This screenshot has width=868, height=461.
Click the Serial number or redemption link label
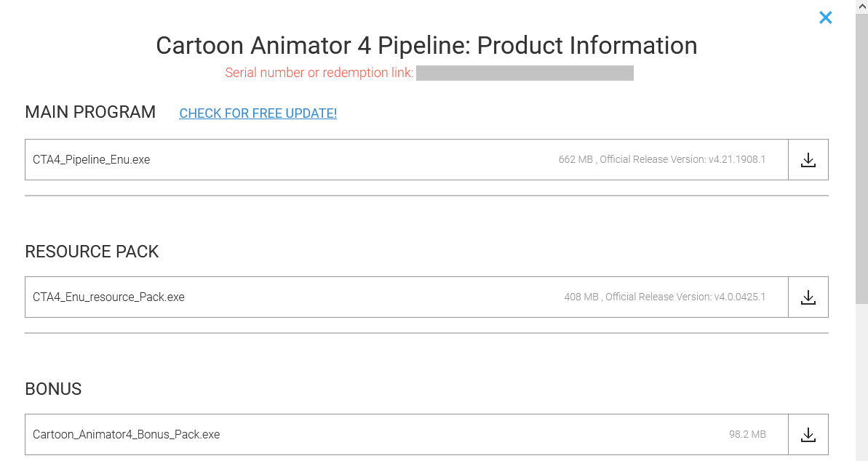319,73
